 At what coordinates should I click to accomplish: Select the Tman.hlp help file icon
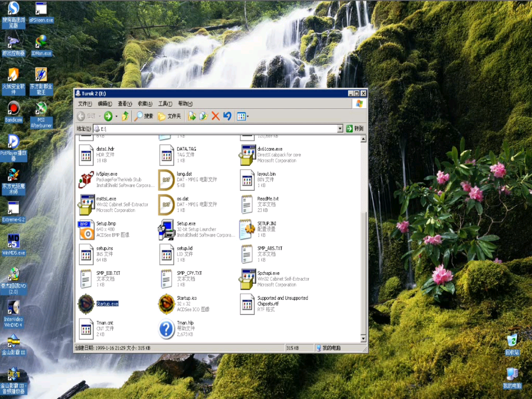click(x=166, y=328)
